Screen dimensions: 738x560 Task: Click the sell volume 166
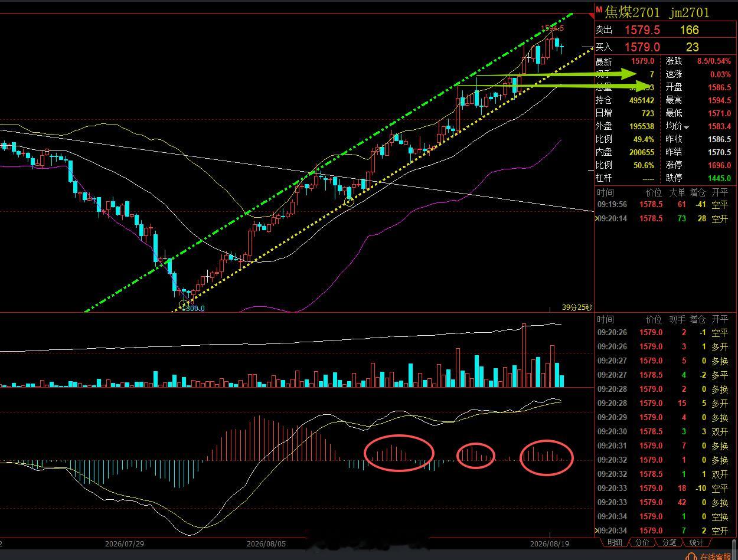click(689, 30)
